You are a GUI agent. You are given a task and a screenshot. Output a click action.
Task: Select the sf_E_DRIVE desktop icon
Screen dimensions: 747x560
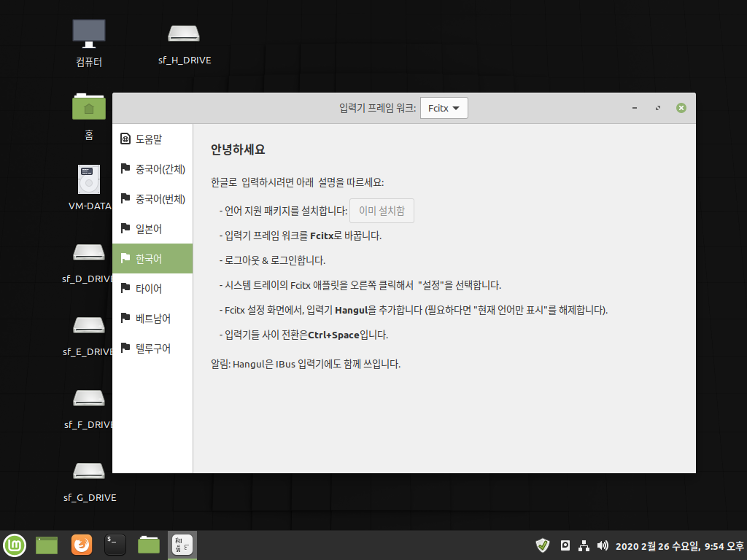point(88,336)
